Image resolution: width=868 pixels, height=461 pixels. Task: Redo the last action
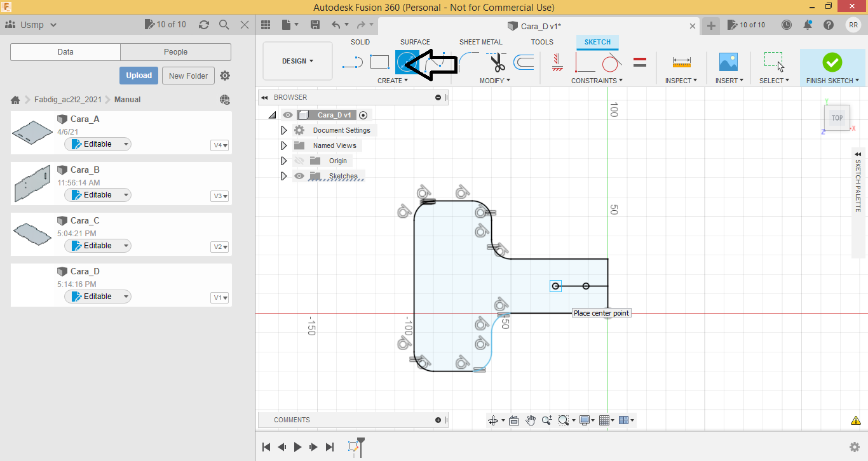[361, 25]
